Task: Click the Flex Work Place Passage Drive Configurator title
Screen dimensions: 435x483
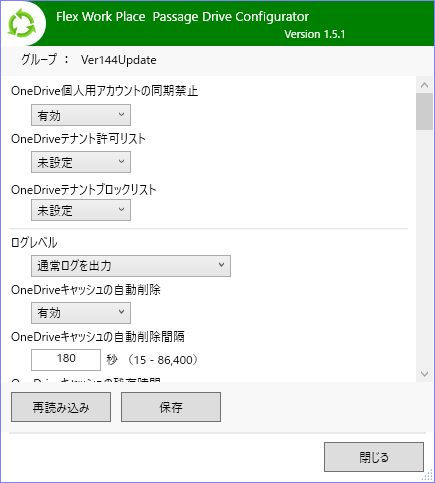Action: click(182, 17)
